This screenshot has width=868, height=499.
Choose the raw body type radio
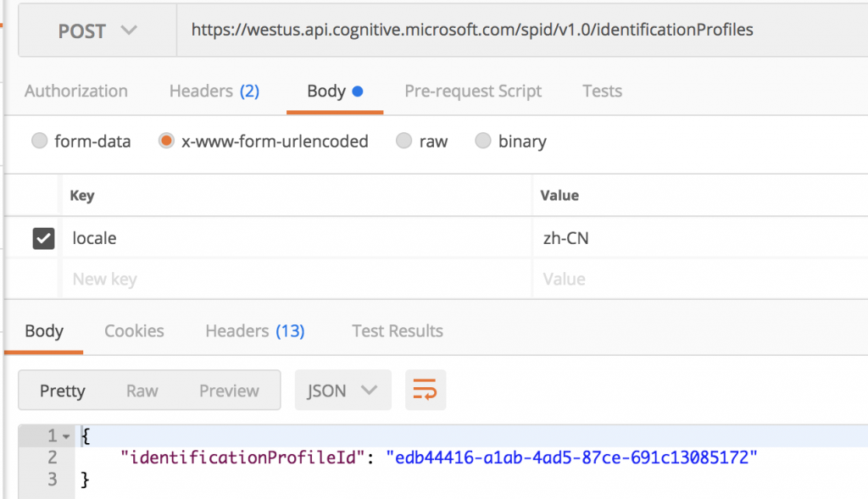[x=404, y=141]
